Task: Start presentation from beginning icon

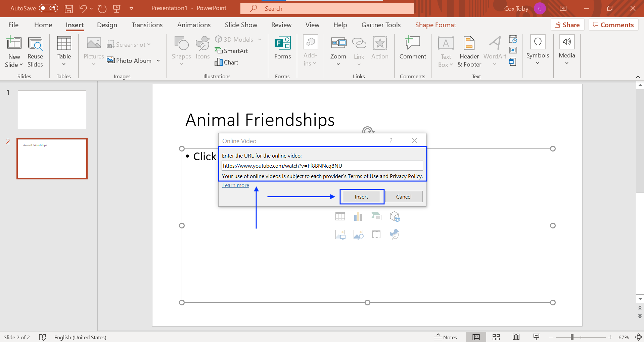Action: (117, 9)
